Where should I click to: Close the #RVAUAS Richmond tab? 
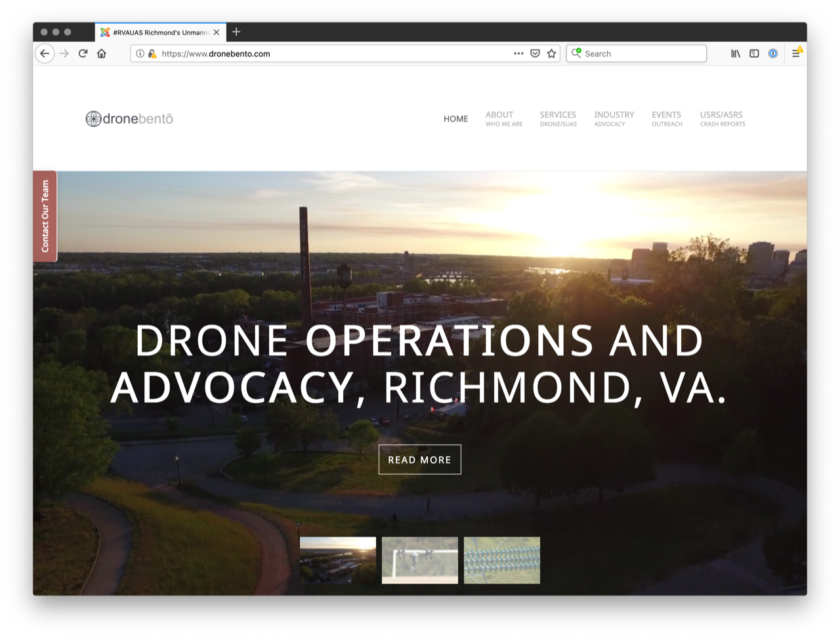click(x=217, y=32)
